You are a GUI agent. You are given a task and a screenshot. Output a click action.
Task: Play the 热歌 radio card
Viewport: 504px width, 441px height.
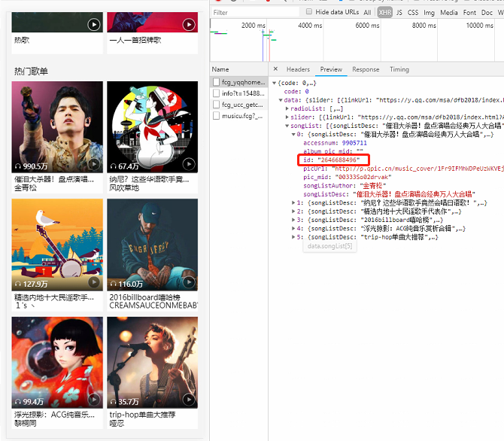point(94,24)
